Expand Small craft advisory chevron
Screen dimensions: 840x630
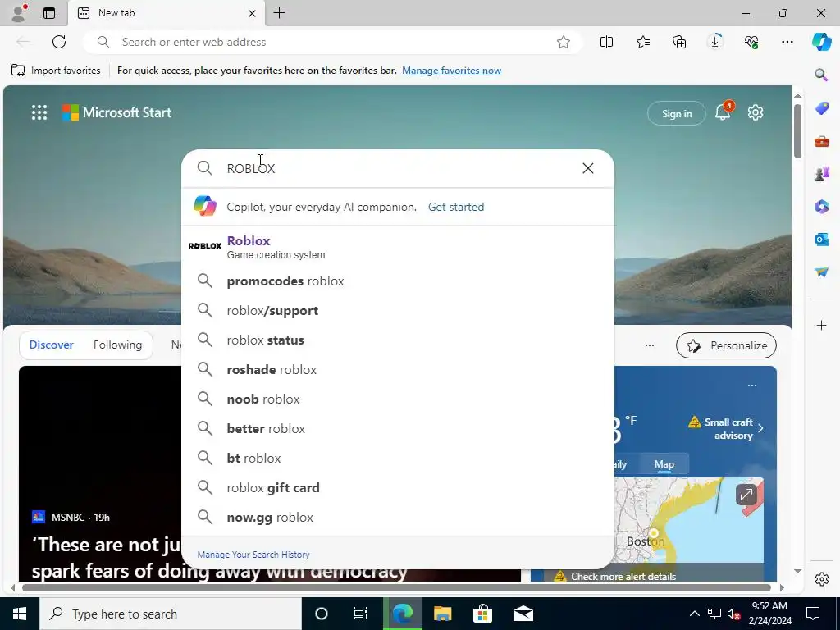coord(760,428)
